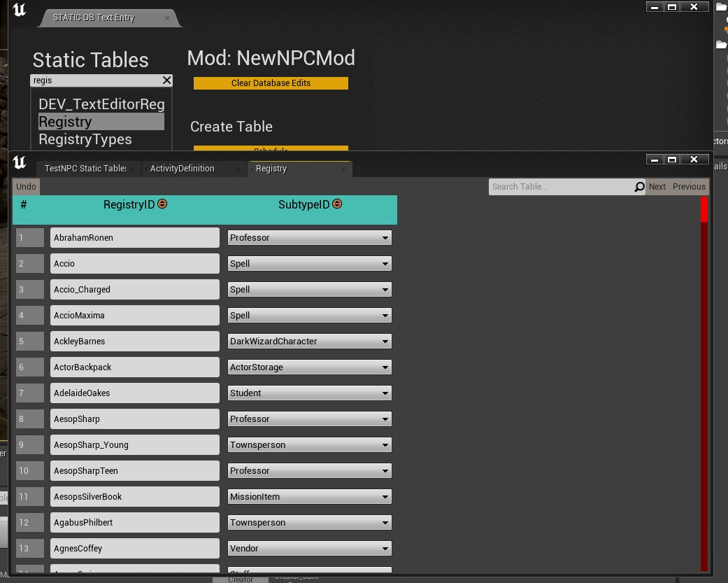This screenshot has width=728, height=583.
Task: Maximize the Registry table window
Action: click(x=671, y=160)
